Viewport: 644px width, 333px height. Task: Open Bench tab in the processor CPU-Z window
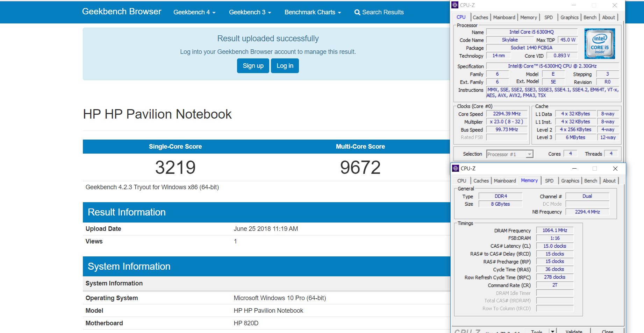590,17
